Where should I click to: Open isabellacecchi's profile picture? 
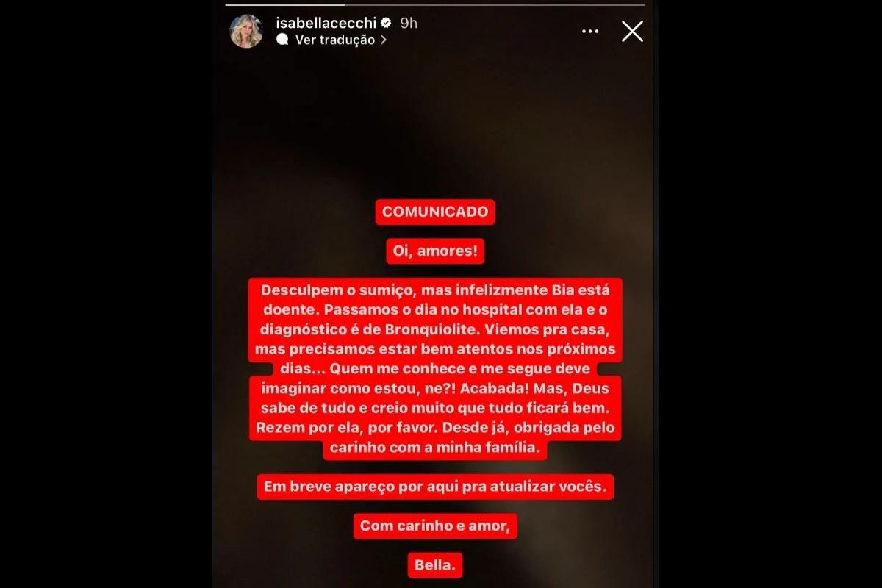(x=246, y=32)
